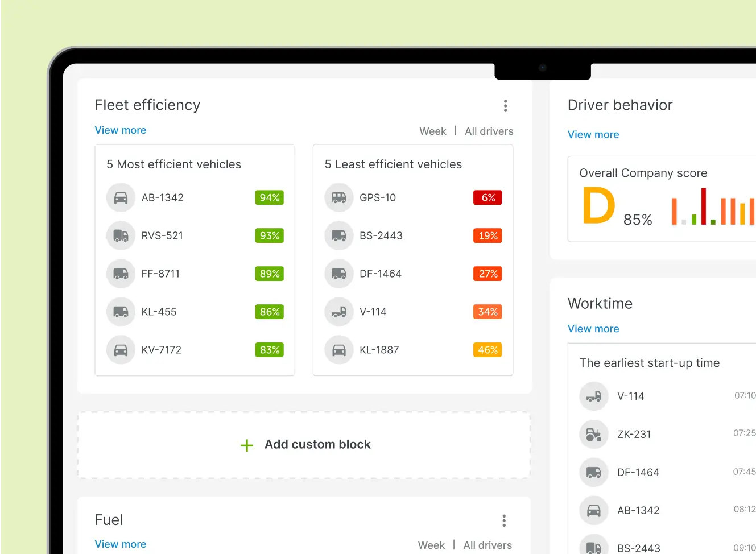Select KL-455 vehicle name
Screen dimensions: 756x554
(159, 312)
